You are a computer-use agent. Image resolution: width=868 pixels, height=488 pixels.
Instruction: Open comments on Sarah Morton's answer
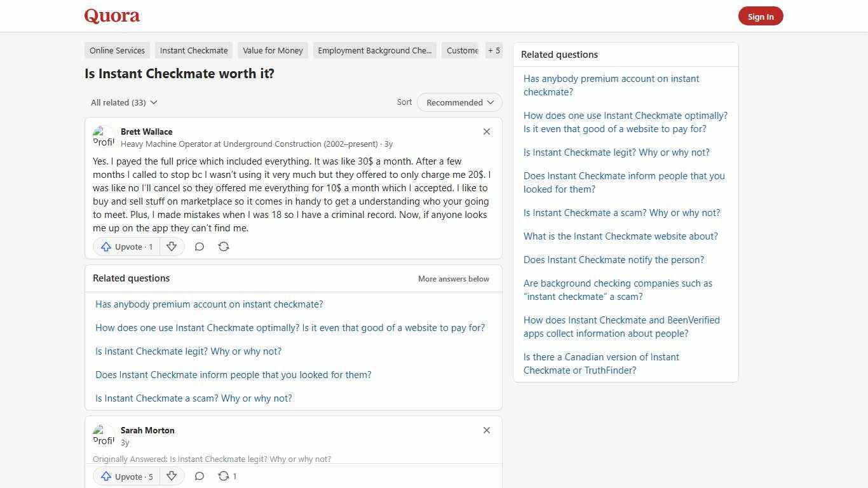(199, 476)
